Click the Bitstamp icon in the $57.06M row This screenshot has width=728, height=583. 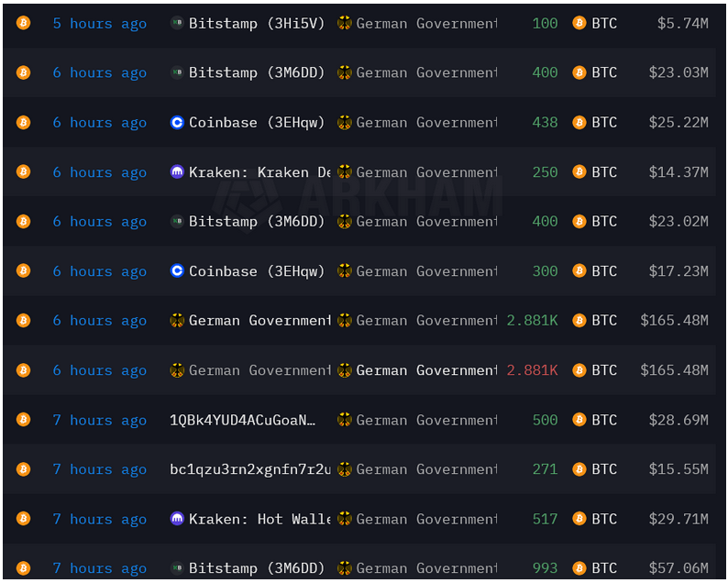click(x=177, y=567)
